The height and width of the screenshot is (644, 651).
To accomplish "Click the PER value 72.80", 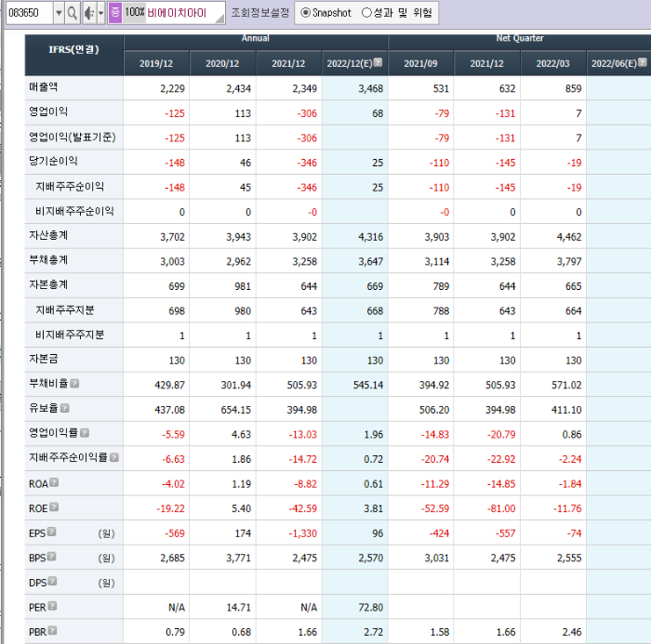I will (x=371, y=608).
